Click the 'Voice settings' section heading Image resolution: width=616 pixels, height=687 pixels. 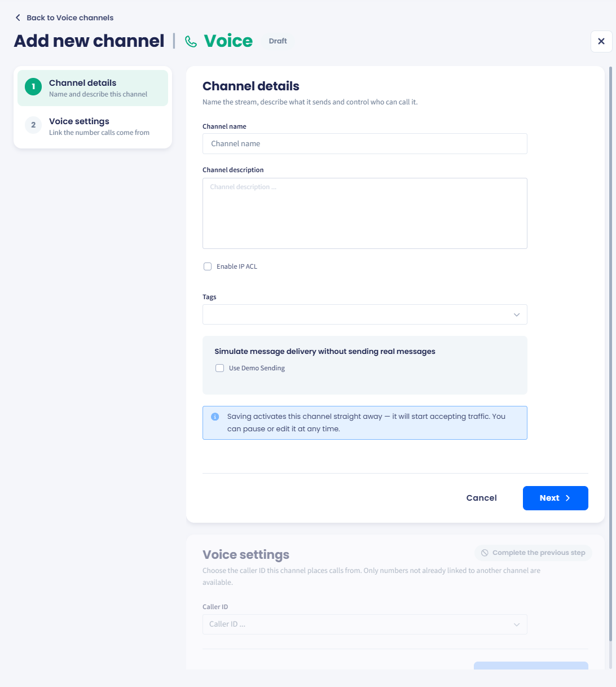click(246, 554)
